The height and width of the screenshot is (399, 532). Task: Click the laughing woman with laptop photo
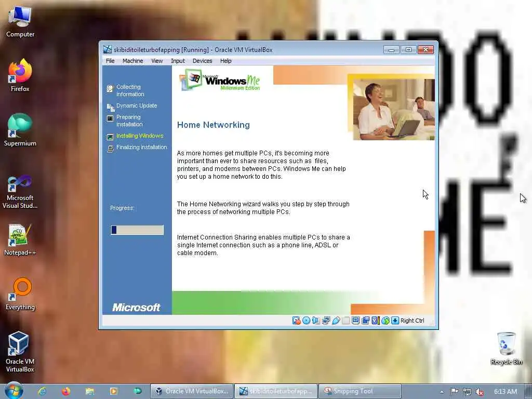394,109
